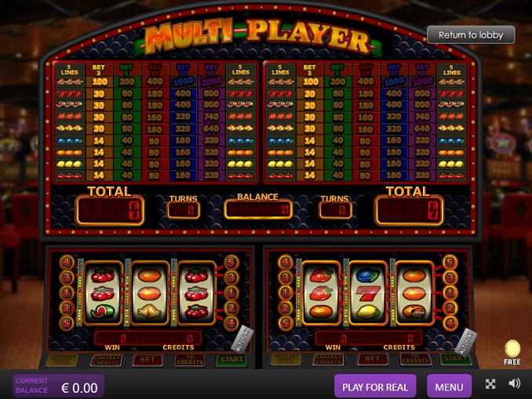This screenshot has width=532, height=399.
Task: Toggle fullscreen mode icon
Action: 490,384
